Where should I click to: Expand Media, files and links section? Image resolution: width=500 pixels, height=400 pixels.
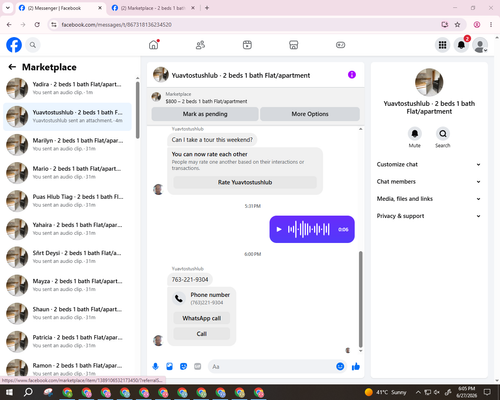429,199
